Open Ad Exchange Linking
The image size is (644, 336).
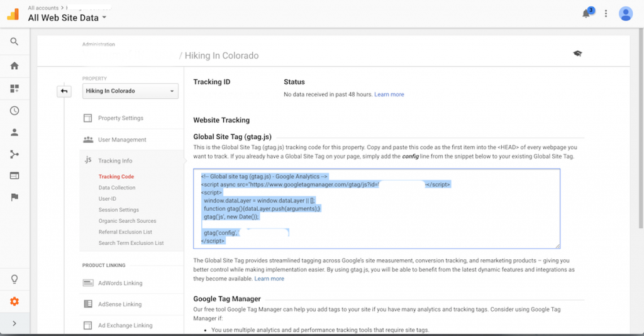tap(125, 325)
